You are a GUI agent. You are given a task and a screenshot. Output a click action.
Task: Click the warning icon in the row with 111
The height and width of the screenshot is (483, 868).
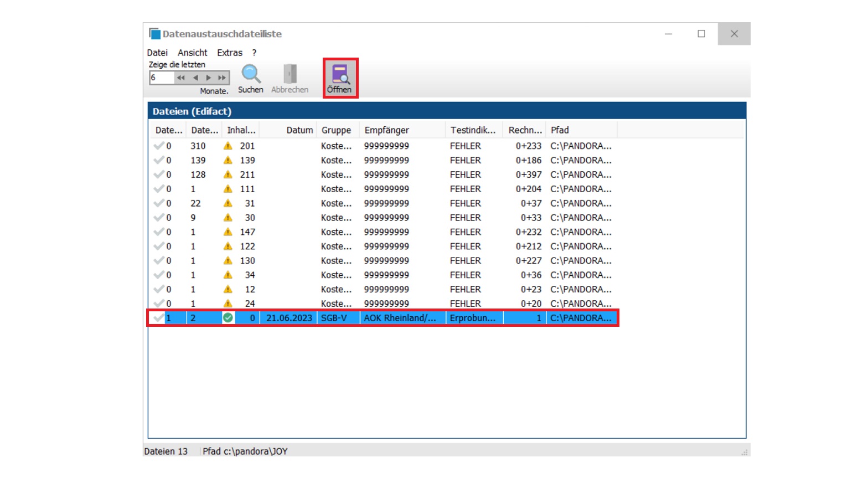(x=228, y=189)
